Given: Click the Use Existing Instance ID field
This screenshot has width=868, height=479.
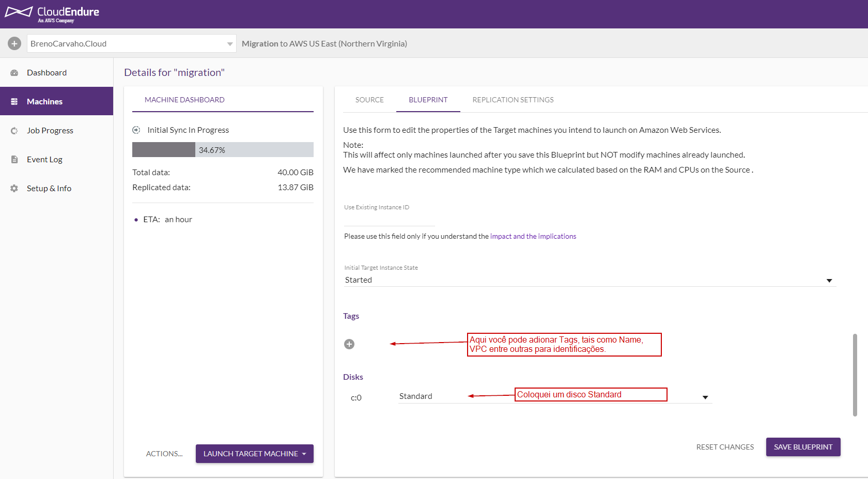Looking at the screenshot, I should (389, 220).
